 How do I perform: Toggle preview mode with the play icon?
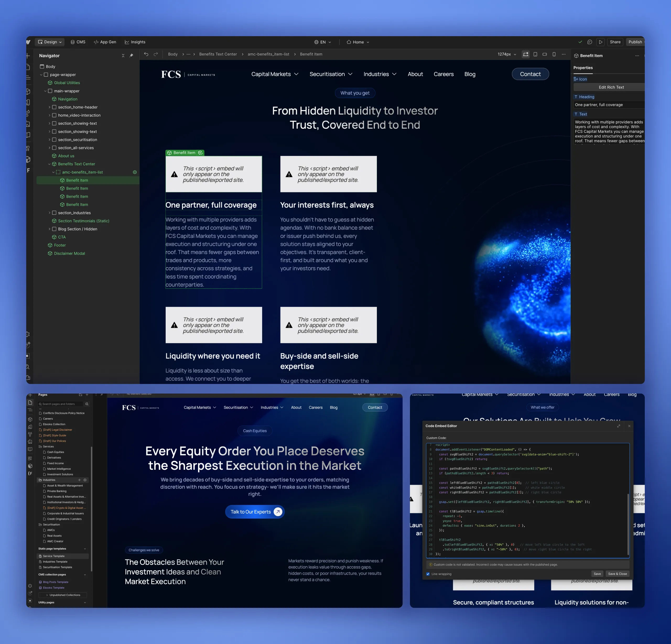(600, 42)
